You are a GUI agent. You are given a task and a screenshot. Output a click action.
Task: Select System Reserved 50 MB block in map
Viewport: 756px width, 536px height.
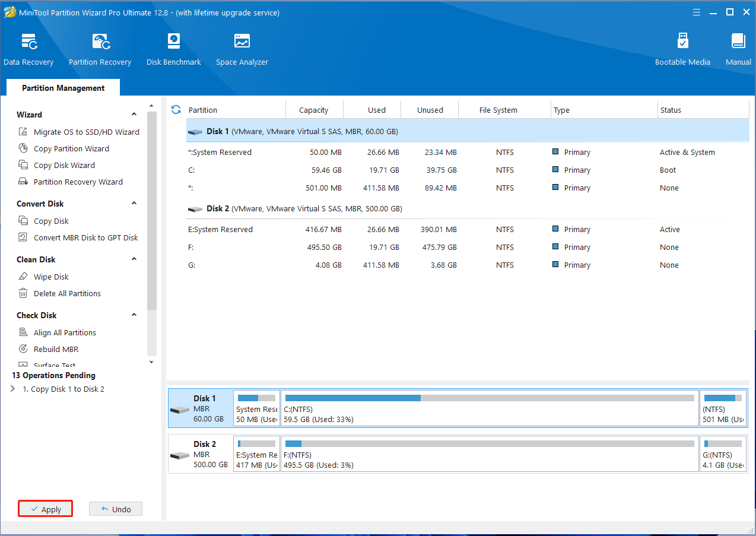point(256,408)
